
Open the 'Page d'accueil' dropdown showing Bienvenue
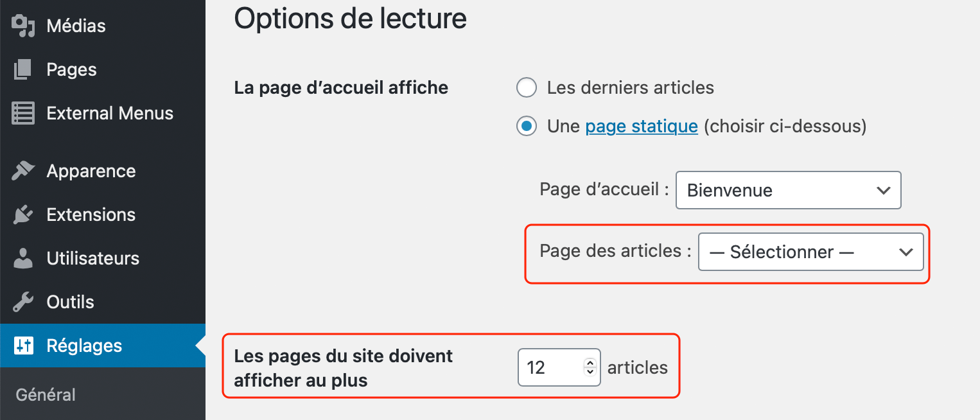click(788, 190)
